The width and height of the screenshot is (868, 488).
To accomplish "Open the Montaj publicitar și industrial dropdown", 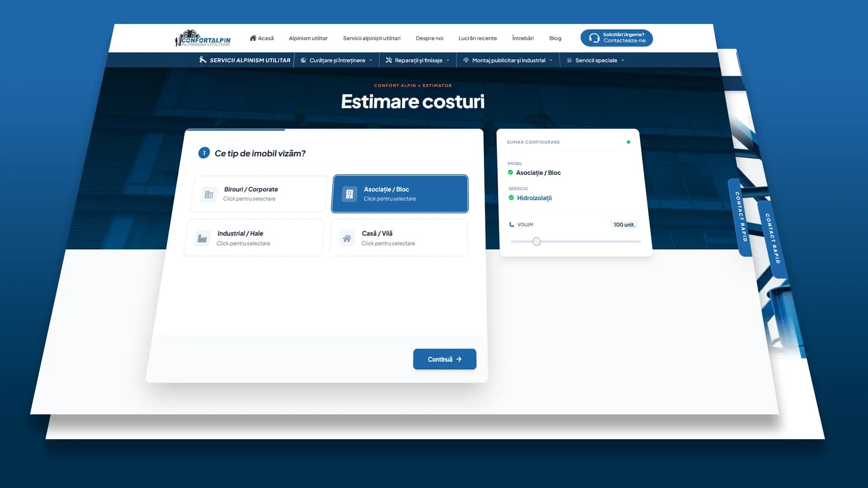I will pyautogui.click(x=508, y=60).
